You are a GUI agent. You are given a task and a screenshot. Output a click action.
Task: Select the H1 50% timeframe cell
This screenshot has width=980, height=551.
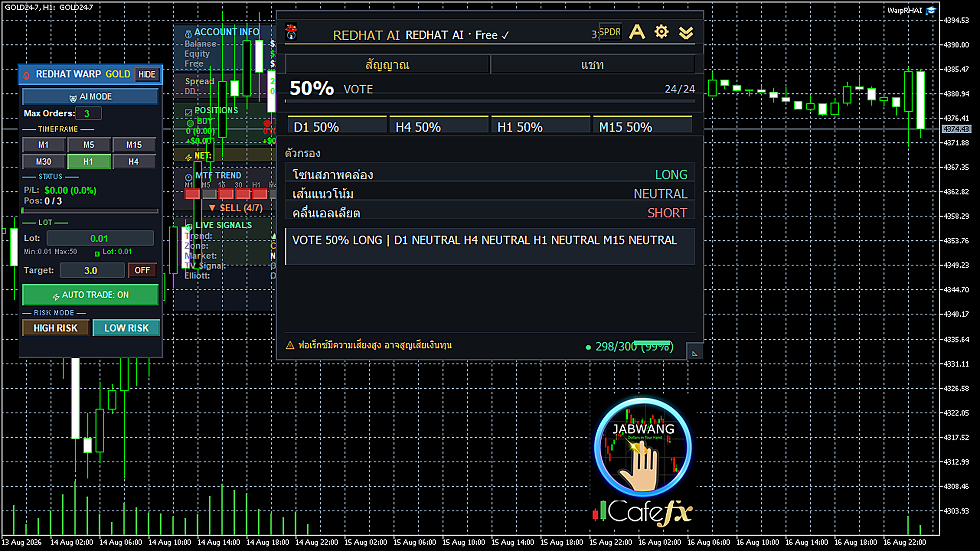pyautogui.click(x=541, y=126)
